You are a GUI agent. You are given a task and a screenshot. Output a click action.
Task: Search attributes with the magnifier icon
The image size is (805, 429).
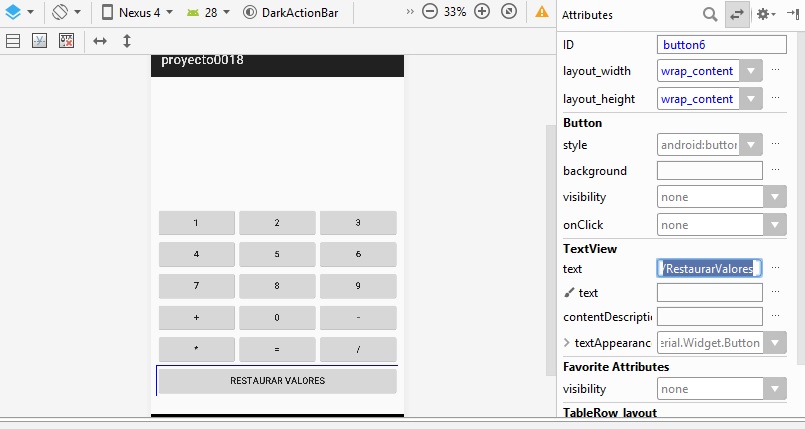(x=709, y=15)
